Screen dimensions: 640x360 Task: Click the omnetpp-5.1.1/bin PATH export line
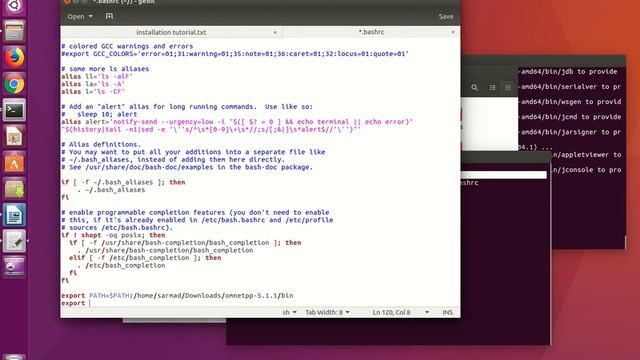[177, 296]
